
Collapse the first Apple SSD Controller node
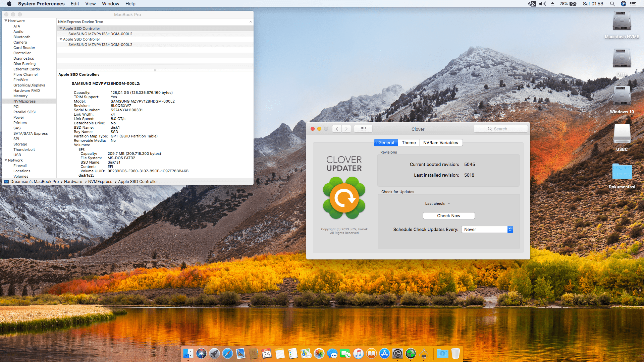tap(61, 28)
